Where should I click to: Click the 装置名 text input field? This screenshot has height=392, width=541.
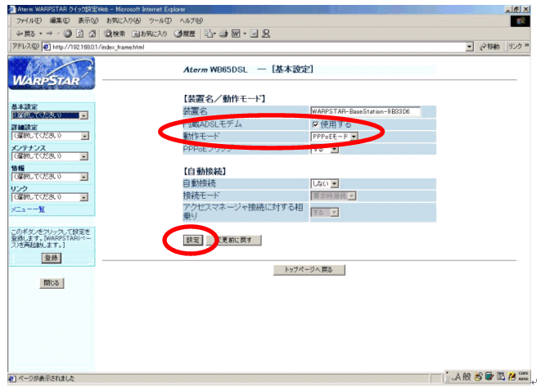point(365,111)
